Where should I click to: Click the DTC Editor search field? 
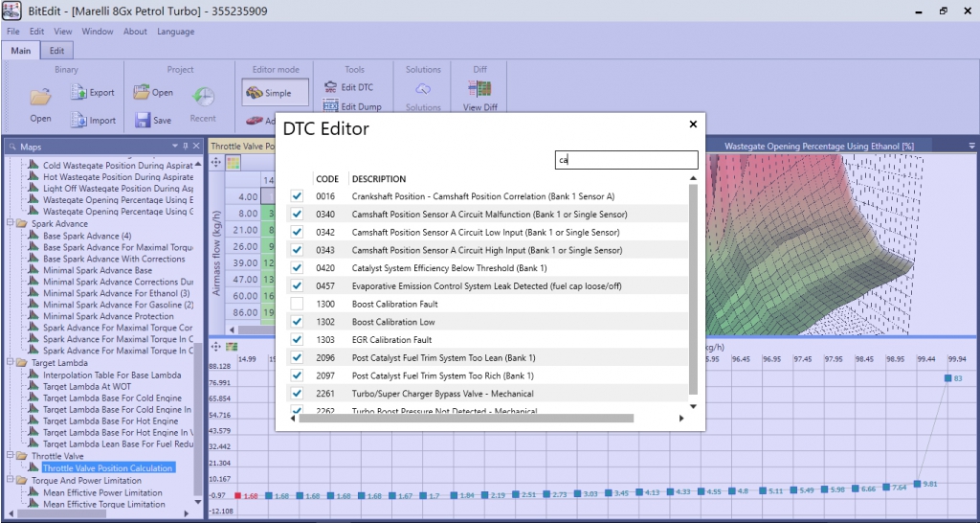(626, 160)
